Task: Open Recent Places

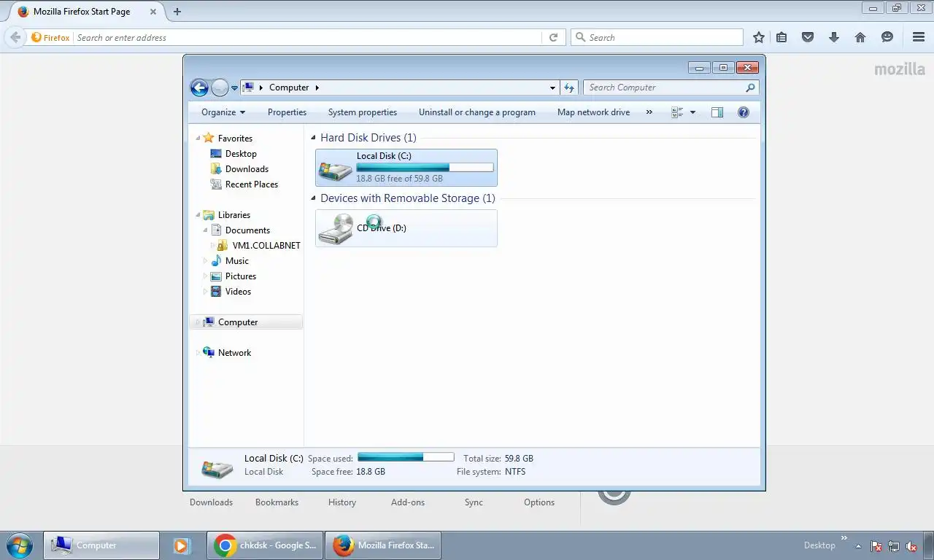Action: tap(251, 184)
